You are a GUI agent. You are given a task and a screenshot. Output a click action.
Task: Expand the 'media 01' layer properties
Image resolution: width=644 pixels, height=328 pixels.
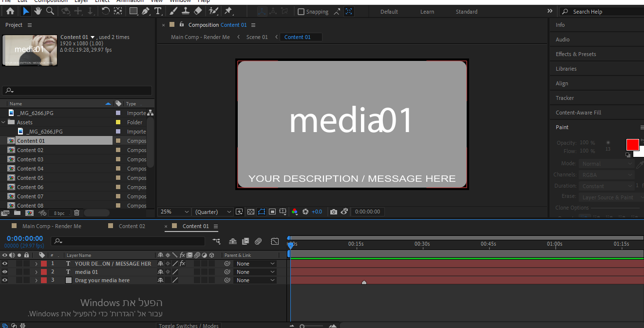(x=36, y=272)
